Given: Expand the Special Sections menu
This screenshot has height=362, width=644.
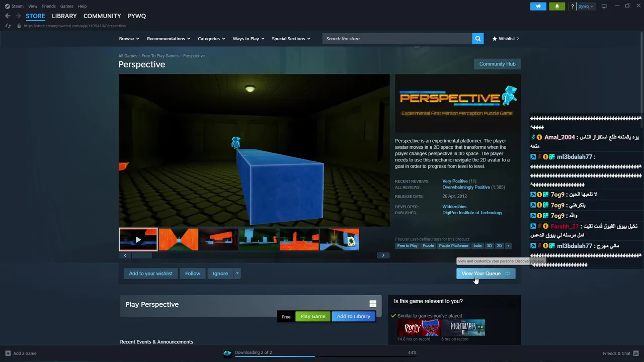Looking at the screenshot, I should (291, 39).
